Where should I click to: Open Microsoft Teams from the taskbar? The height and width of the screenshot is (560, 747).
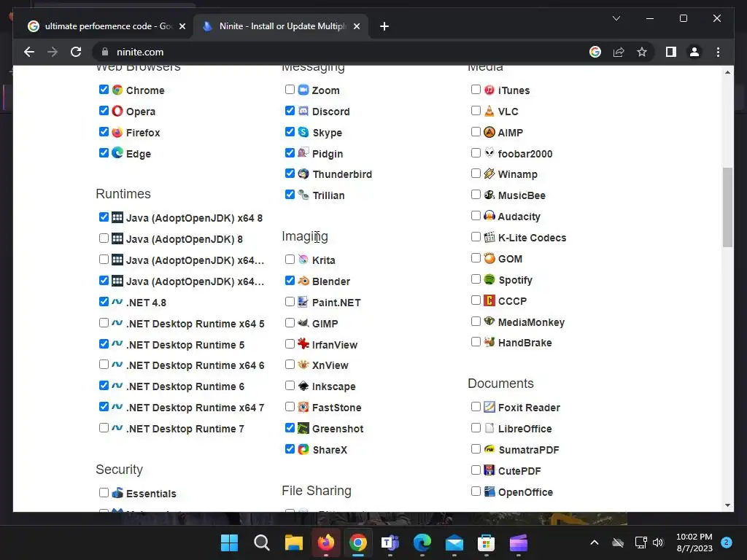[390, 542]
